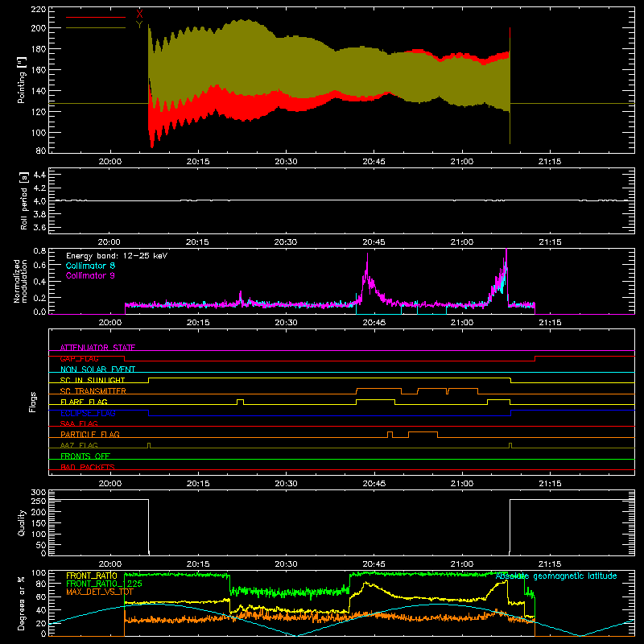Click the 20:45 time label under modulation panel
Viewport: 644px width, 644px height.
tap(374, 323)
